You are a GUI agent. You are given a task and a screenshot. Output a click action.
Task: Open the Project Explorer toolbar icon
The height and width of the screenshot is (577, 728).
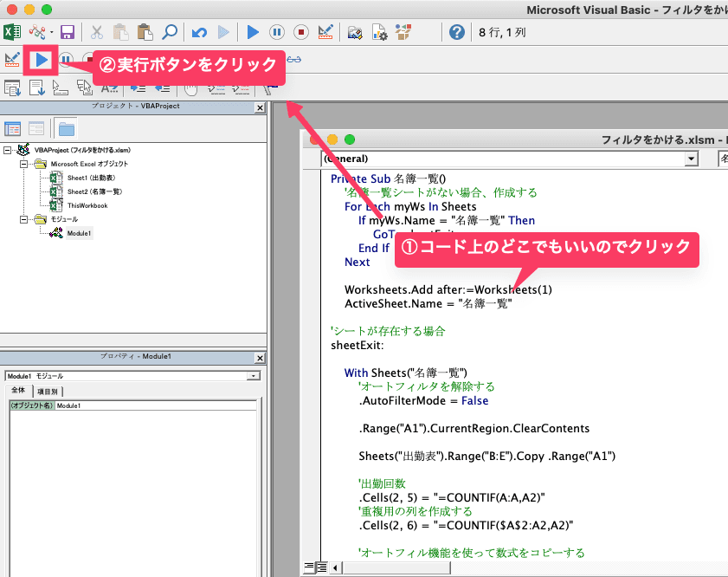pos(355,32)
